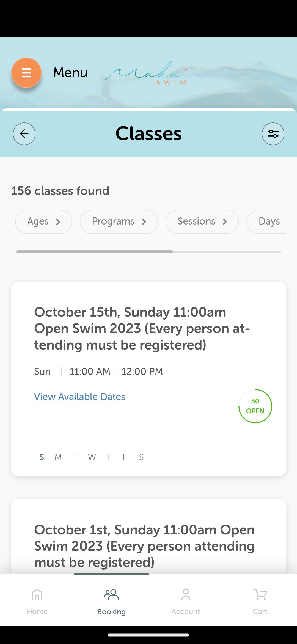
Task: Open October 15th Open Swim class title
Action: pos(142,328)
